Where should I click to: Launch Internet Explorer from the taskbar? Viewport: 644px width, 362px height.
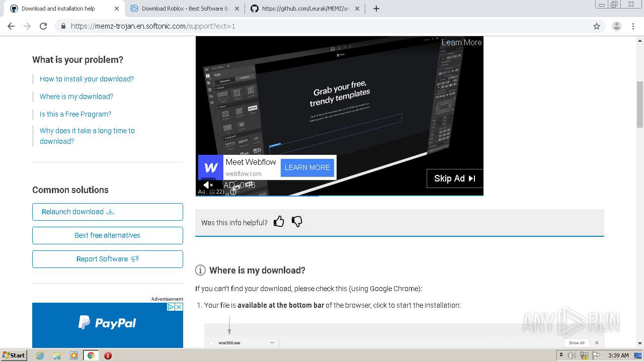pyautogui.click(x=40, y=355)
